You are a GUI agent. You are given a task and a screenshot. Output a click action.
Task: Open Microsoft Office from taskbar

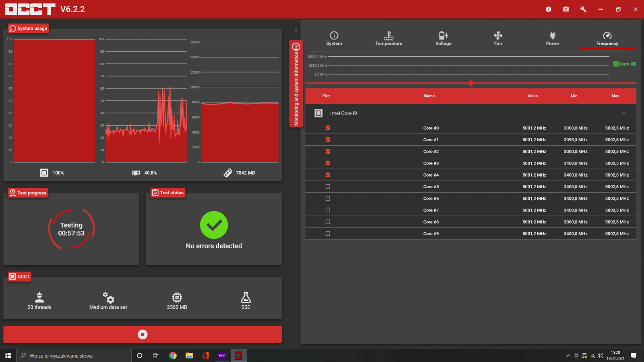click(206, 356)
